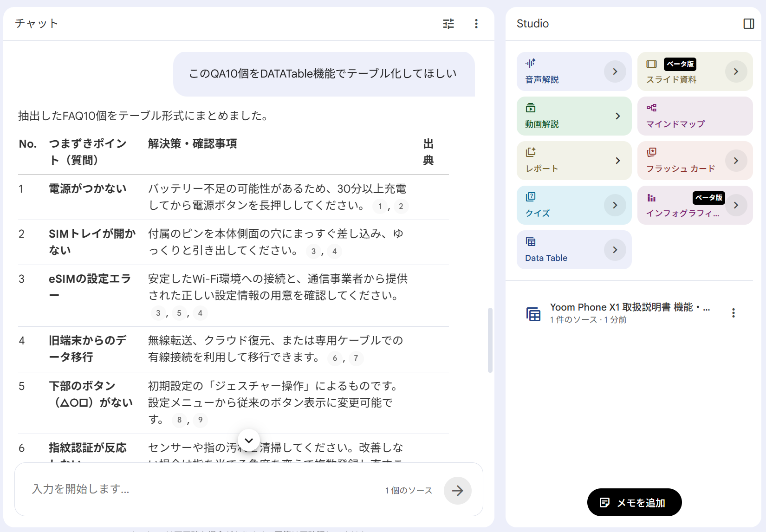
Task: Click メモを追加 button
Action: 634,502
